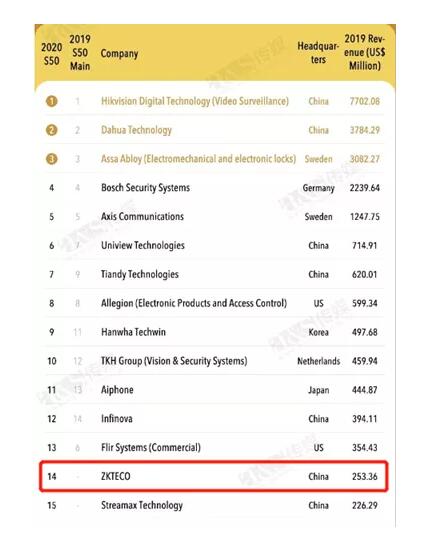The width and height of the screenshot is (434, 534).
Task: Click the 2020 S50 column header
Action: pos(51,54)
